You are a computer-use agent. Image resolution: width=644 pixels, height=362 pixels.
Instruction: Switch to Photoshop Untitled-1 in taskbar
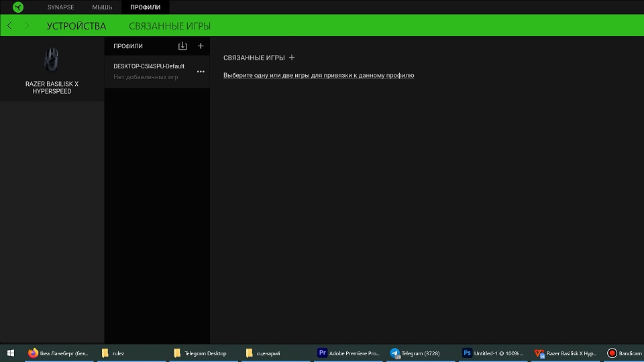click(493, 353)
